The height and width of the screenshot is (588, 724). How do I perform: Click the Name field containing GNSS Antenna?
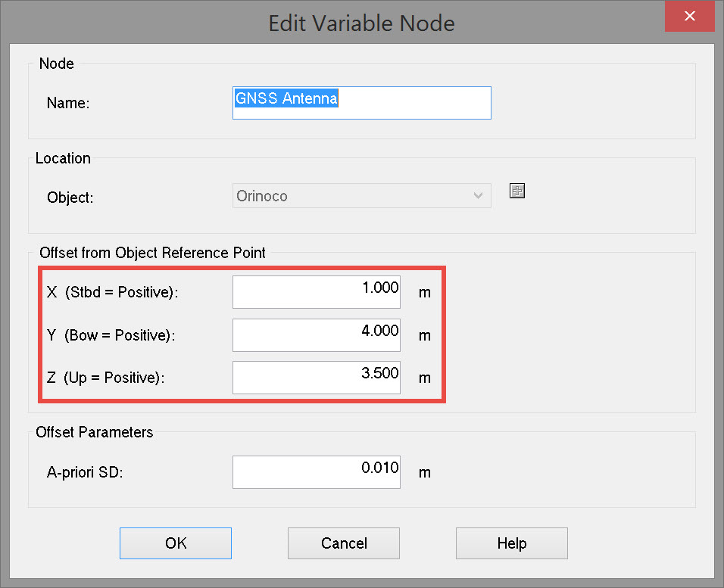[361, 103]
